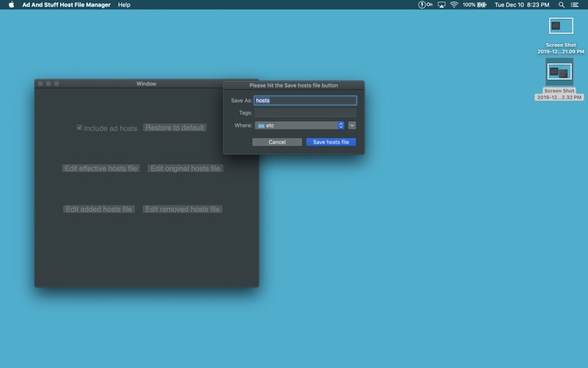The image size is (588, 368).
Task: Open Spotlight search magnifier
Action: 562,5
